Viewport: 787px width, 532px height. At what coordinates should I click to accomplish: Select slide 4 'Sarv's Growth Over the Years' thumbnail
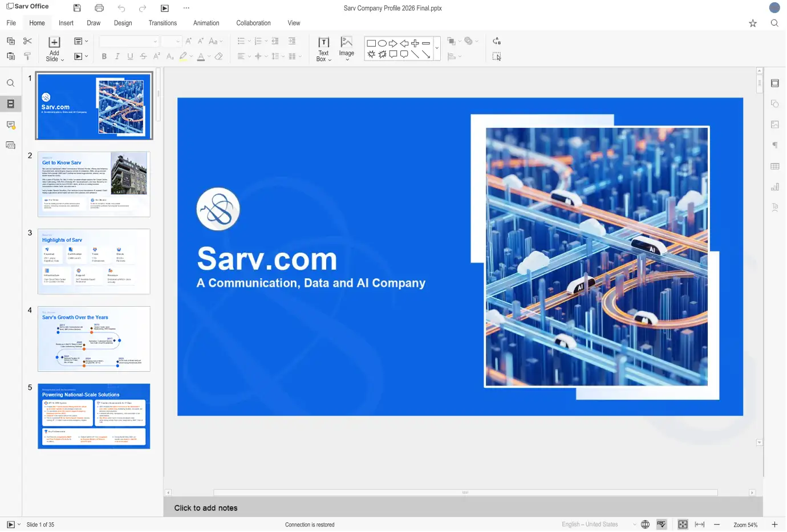click(x=94, y=339)
